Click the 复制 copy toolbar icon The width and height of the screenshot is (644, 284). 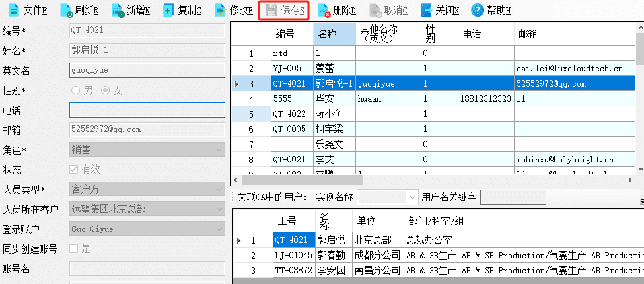click(x=168, y=11)
